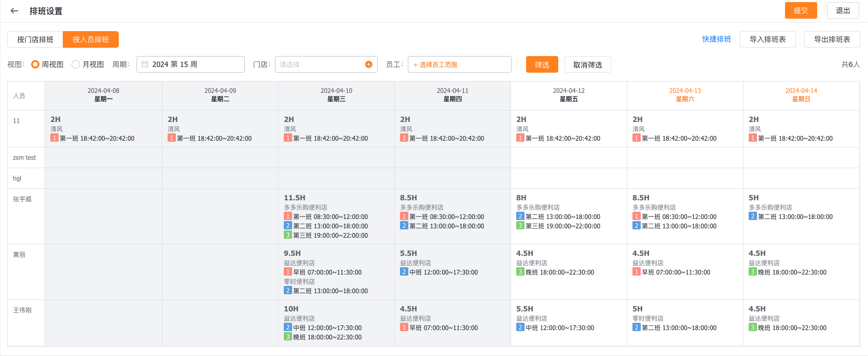This screenshot has width=868, height=356.
Task: Click the 提交 button
Action: point(801,10)
